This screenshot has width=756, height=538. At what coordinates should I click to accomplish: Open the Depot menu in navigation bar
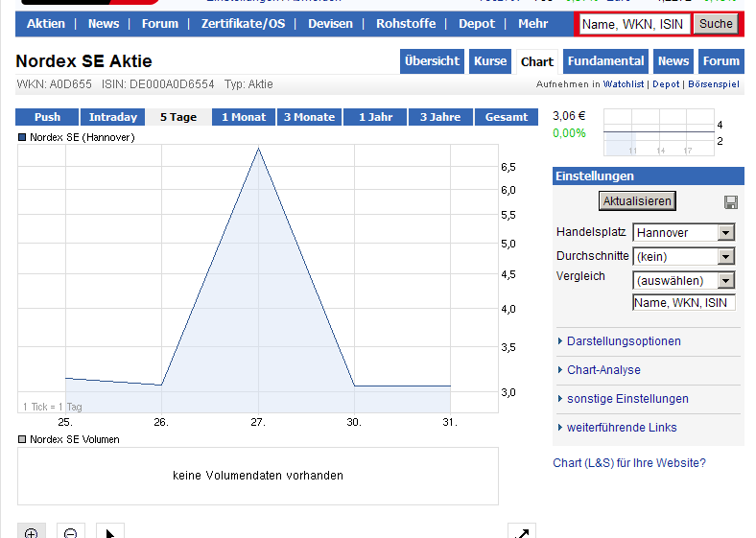pyautogui.click(x=477, y=24)
